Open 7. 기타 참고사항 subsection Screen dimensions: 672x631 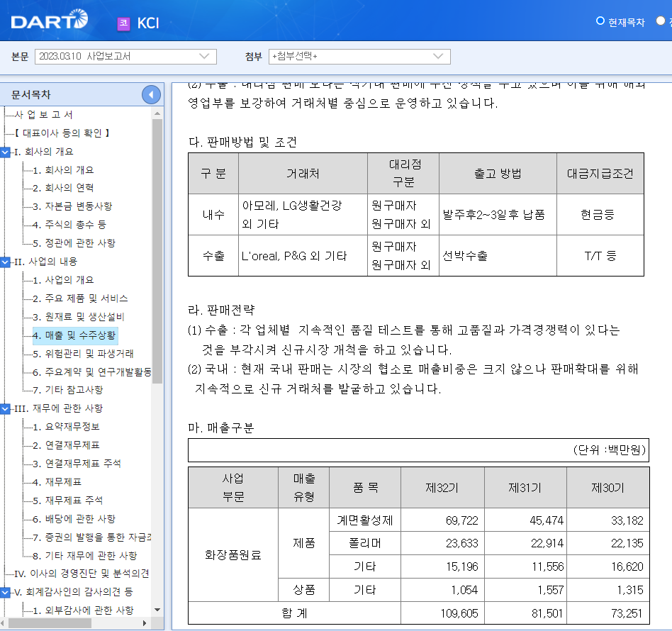pyautogui.click(x=68, y=390)
